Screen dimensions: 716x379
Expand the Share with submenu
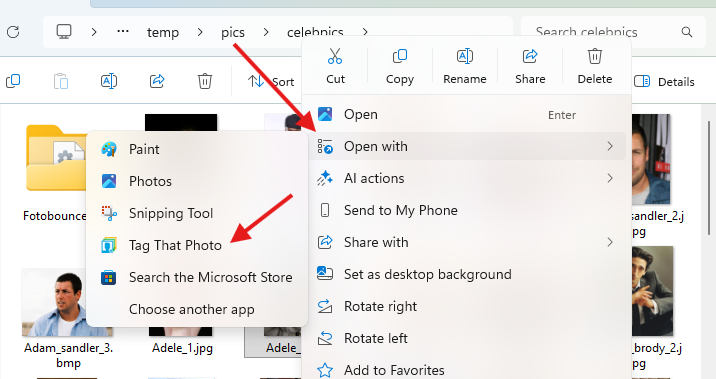pyautogui.click(x=467, y=242)
